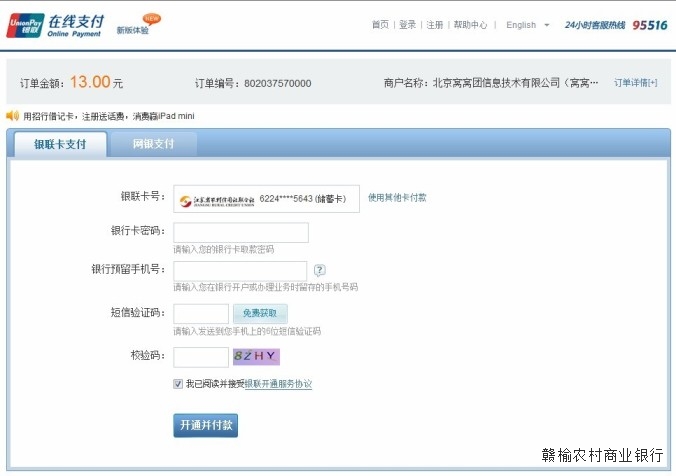Image resolution: width=676 pixels, height=476 pixels.
Task: Go to 首页 in the top navigation
Action: (x=380, y=25)
